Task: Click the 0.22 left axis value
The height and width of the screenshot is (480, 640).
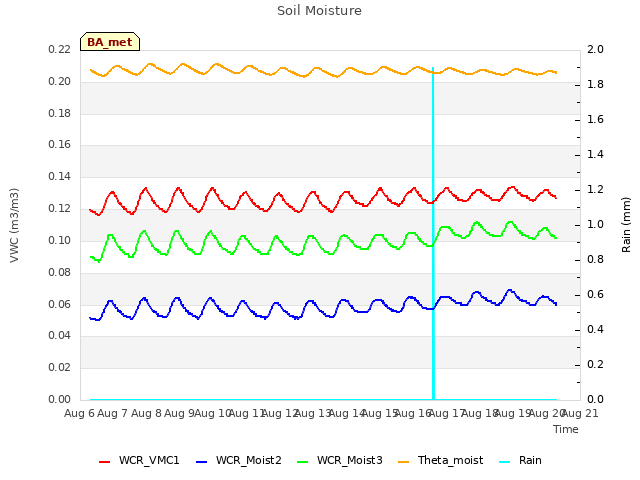Action: 60,49
